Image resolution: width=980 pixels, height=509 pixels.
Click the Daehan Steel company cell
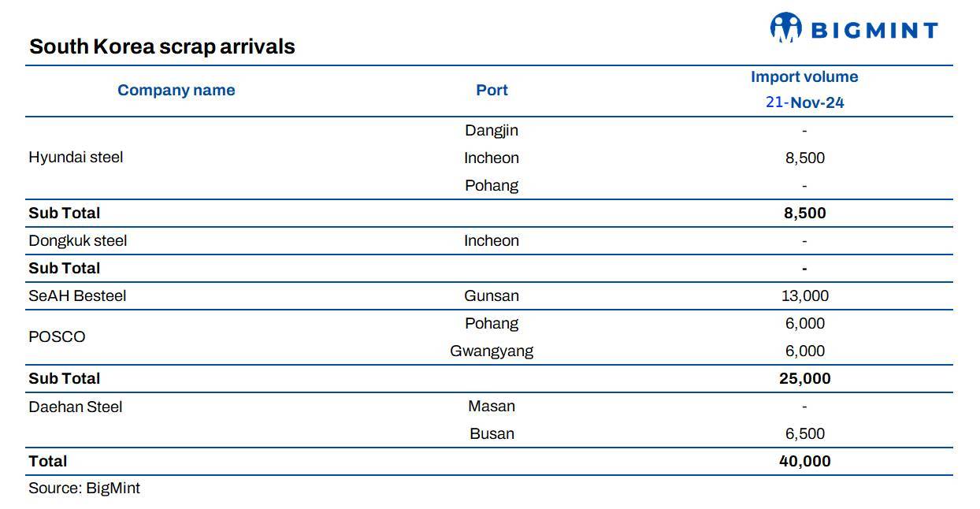[x=76, y=407]
